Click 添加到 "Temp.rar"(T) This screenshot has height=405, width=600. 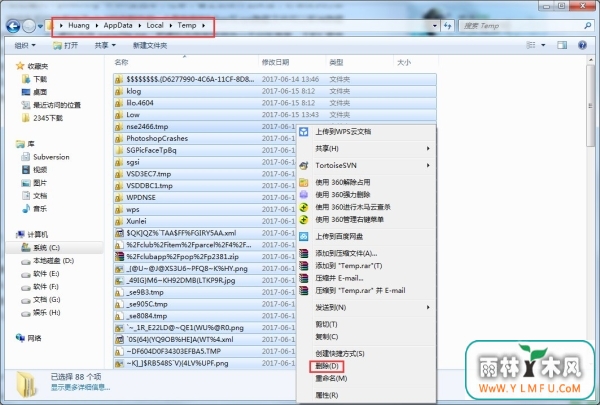coord(367,266)
